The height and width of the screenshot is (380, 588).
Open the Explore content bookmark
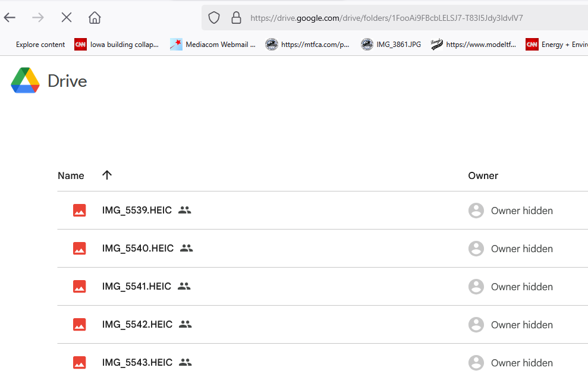point(40,45)
